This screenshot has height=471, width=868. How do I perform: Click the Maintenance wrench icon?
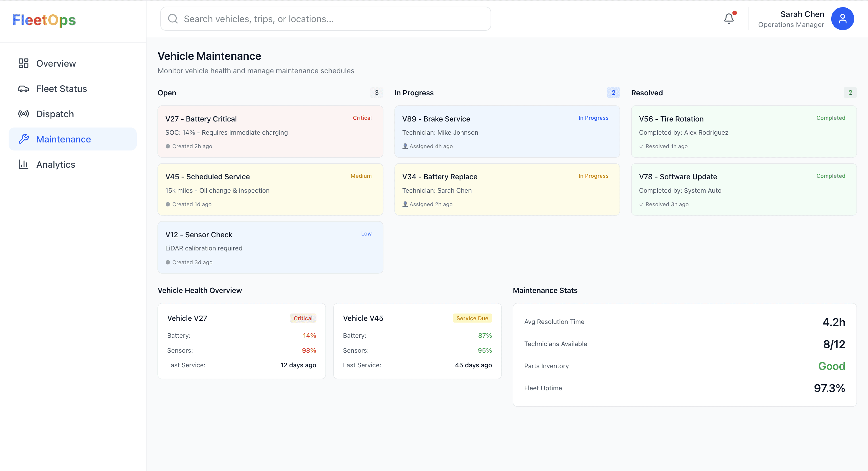coord(23,139)
